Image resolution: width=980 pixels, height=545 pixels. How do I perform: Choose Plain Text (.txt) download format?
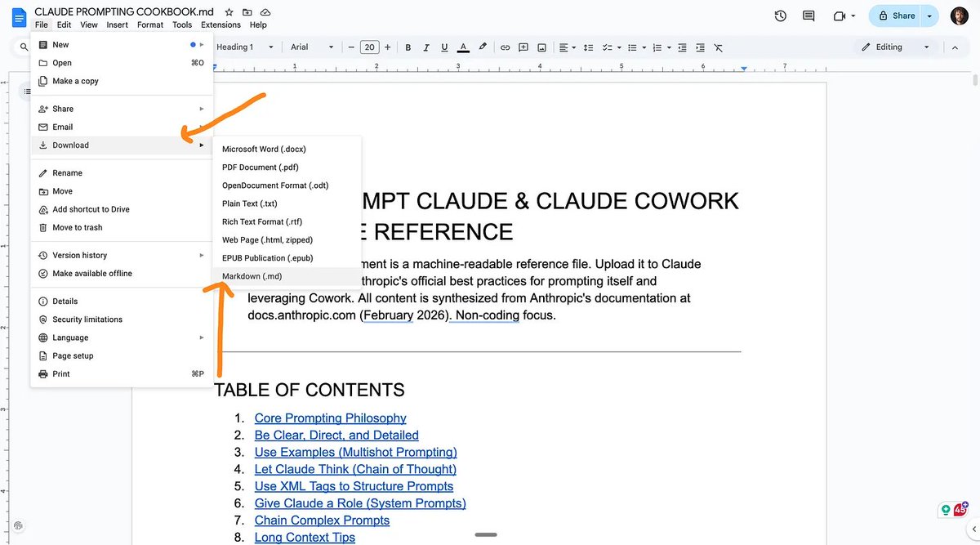(287, 203)
